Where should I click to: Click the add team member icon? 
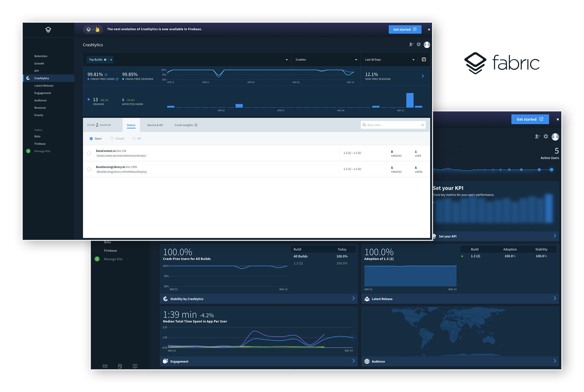[411, 45]
